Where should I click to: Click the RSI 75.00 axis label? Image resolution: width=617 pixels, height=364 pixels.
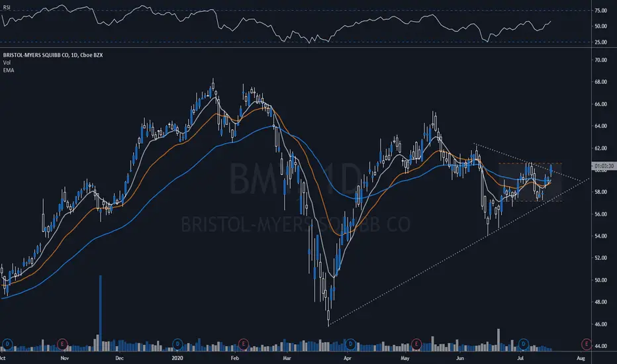pyautogui.click(x=601, y=11)
